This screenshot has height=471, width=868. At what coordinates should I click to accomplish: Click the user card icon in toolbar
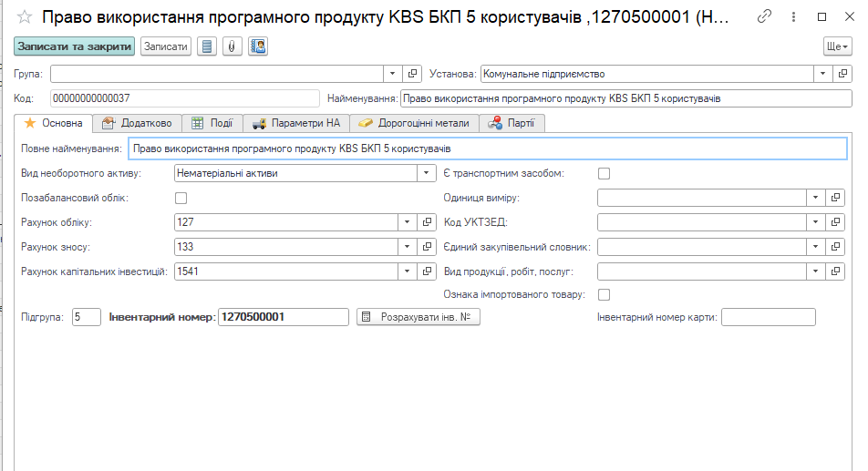pos(258,46)
